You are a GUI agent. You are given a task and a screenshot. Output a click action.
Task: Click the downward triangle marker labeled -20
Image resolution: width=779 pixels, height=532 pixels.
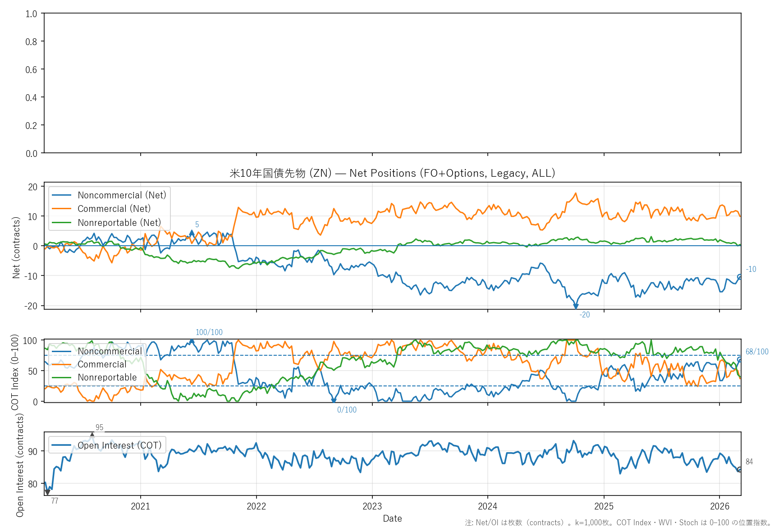tap(576, 307)
